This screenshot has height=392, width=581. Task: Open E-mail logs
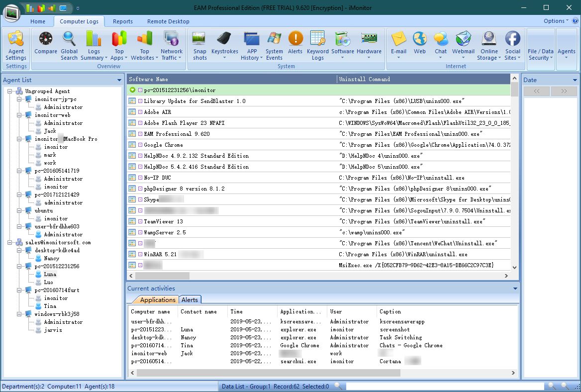pyautogui.click(x=399, y=45)
